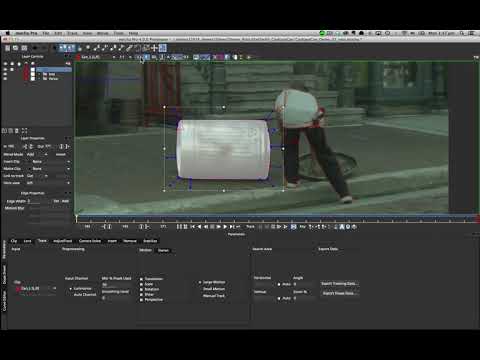Open the Insert Clip dropdown in Layer Properties
The image size is (480, 360).
[x=51, y=162]
